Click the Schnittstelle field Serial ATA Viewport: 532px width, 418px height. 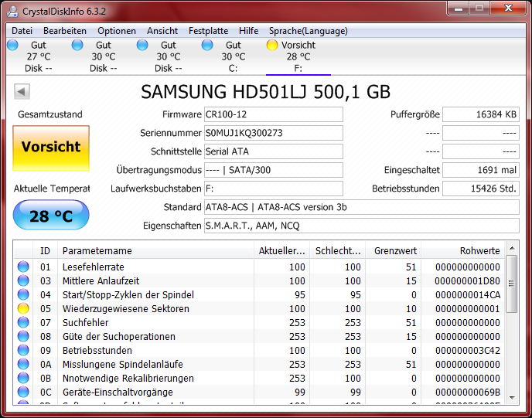pos(274,151)
